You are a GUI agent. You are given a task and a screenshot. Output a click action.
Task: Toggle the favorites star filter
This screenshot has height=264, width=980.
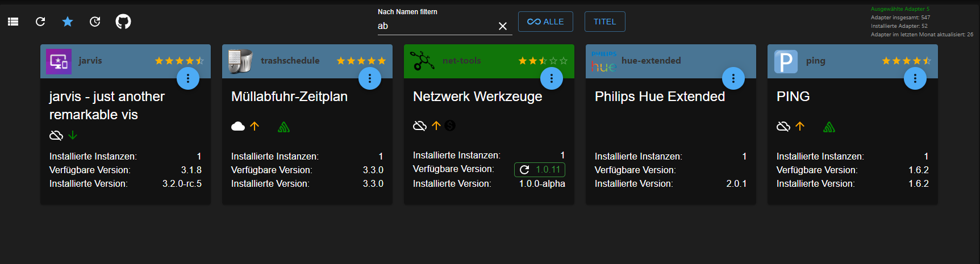68,22
